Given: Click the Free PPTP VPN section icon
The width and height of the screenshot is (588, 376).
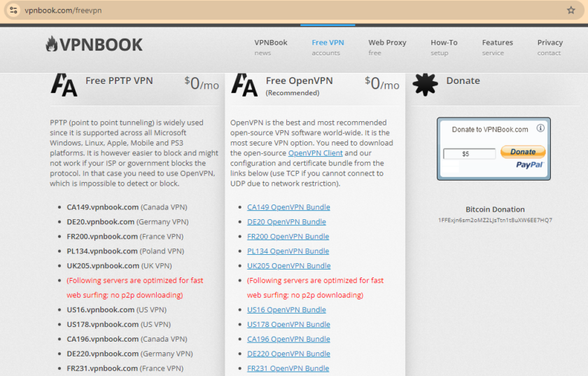Looking at the screenshot, I should click(x=64, y=85).
